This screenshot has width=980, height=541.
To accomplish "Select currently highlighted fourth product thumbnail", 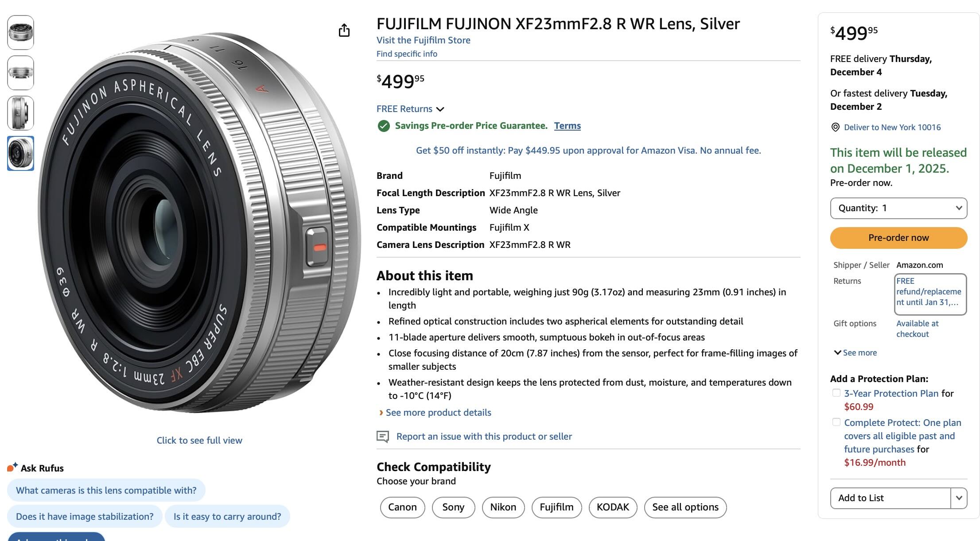I will point(20,153).
